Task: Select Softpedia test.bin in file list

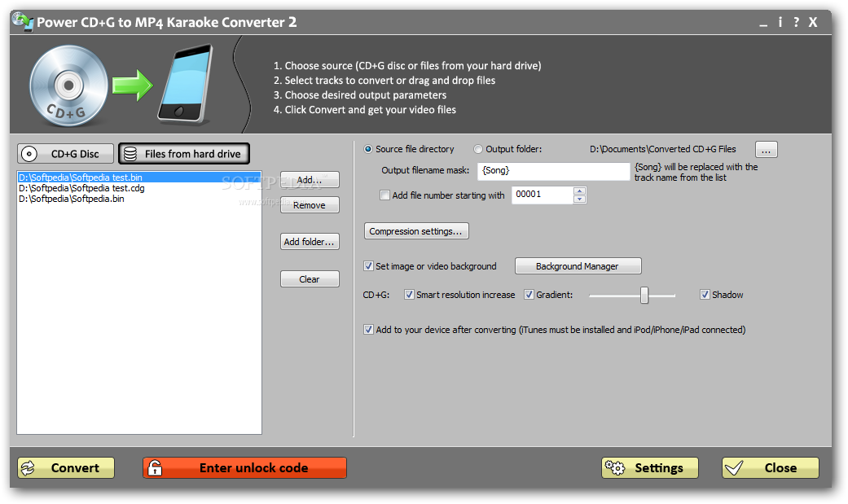Action: (x=139, y=177)
